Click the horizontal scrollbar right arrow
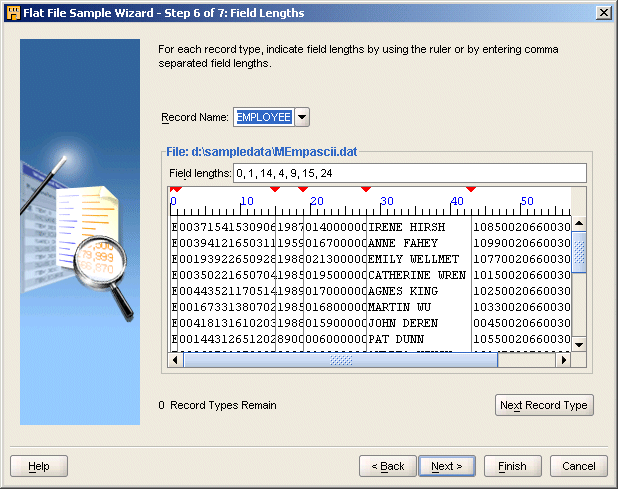 click(564, 360)
